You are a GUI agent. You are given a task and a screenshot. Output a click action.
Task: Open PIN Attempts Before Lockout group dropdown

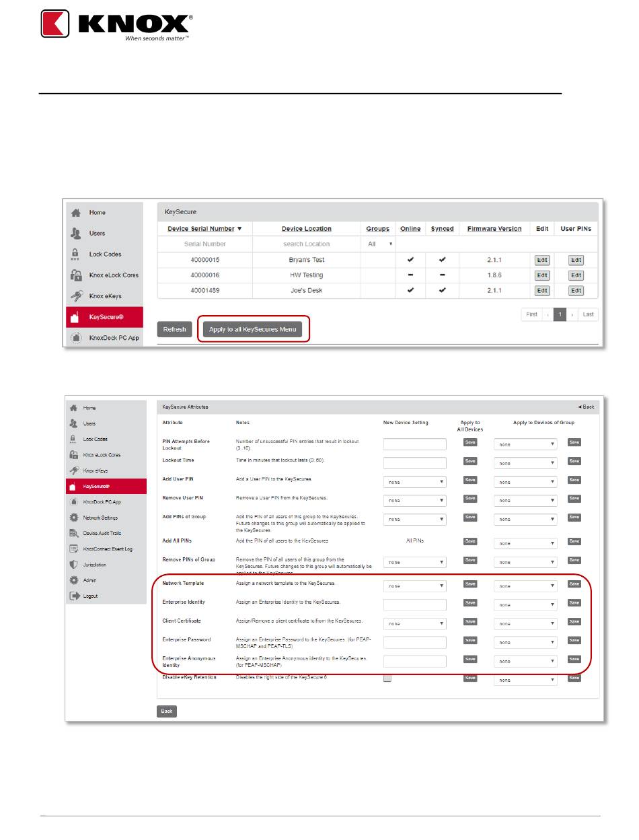525,444
